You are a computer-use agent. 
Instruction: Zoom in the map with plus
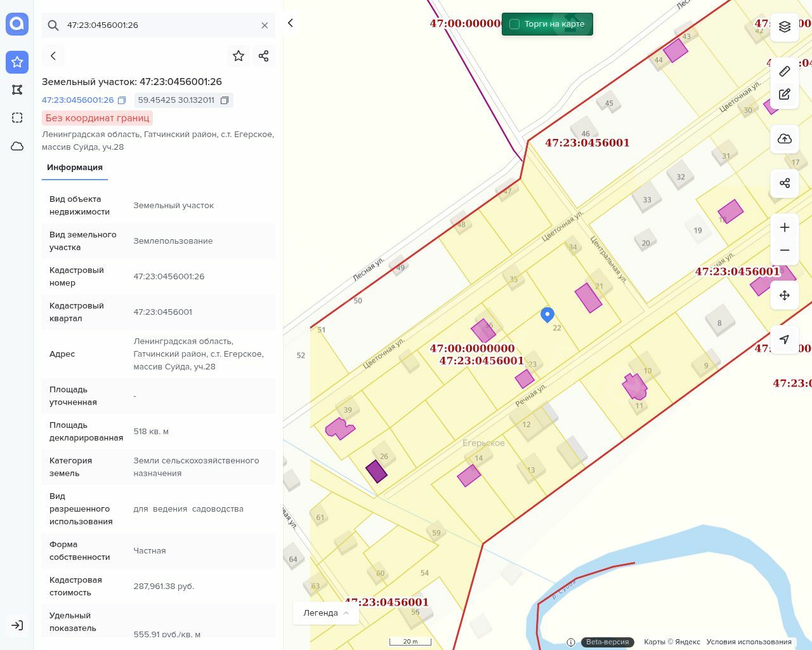point(785,227)
